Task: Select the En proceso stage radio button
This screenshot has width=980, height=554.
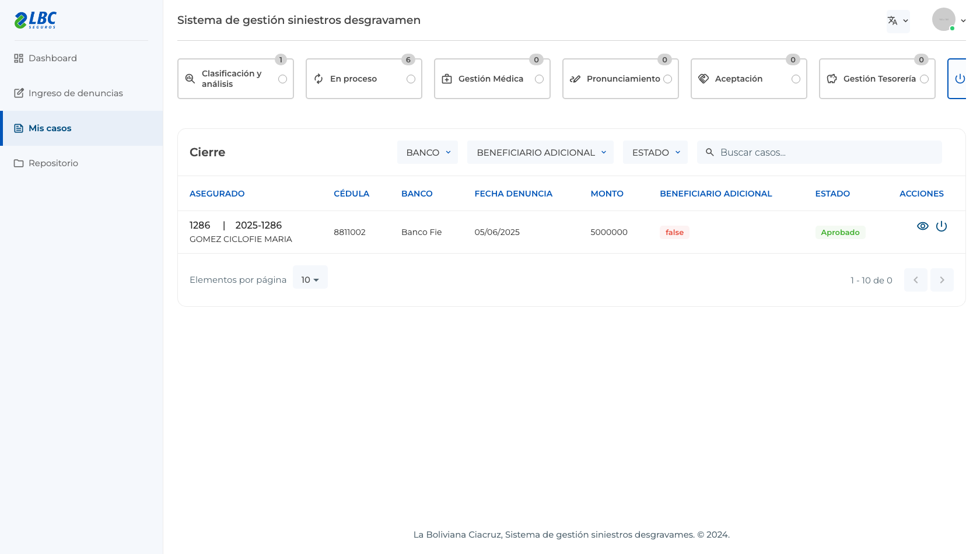Action: click(411, 79)
